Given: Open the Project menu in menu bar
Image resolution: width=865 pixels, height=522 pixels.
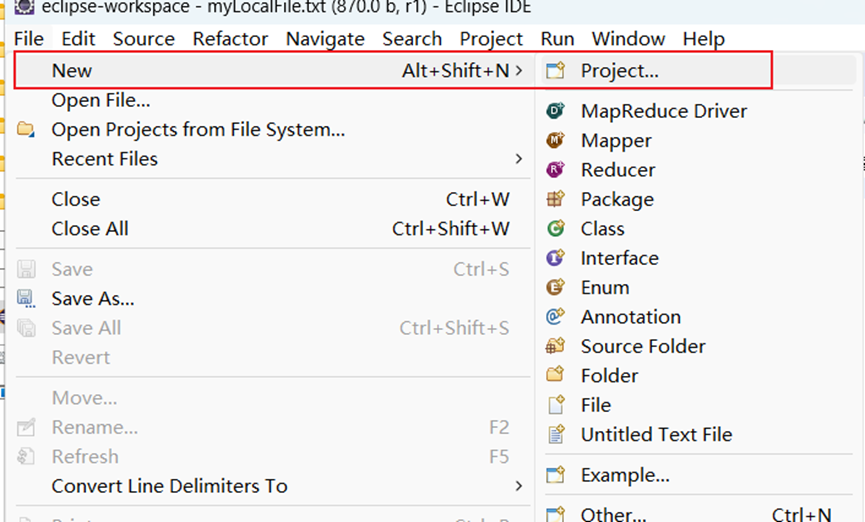Looking at the screenshot, I should (x=491, y=39).
